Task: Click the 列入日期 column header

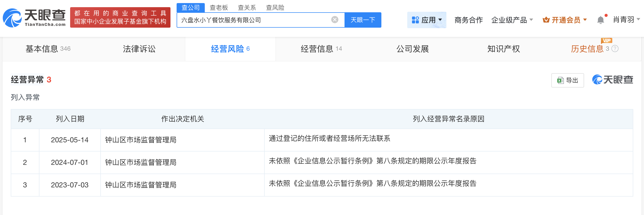Action: click(x=70, y=119)
